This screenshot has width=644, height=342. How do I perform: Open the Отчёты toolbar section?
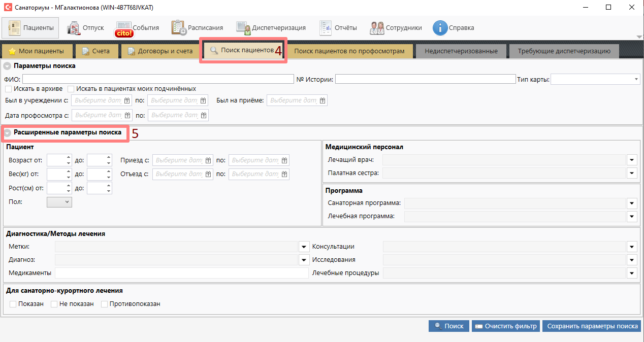[x=338, y=28]
